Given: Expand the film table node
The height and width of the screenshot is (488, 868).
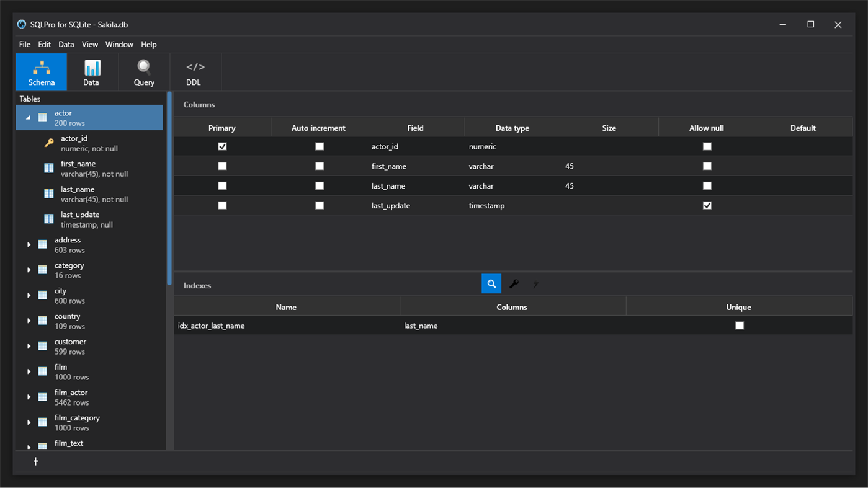Looking at the screenshot, I should click(x=29, y=372).
